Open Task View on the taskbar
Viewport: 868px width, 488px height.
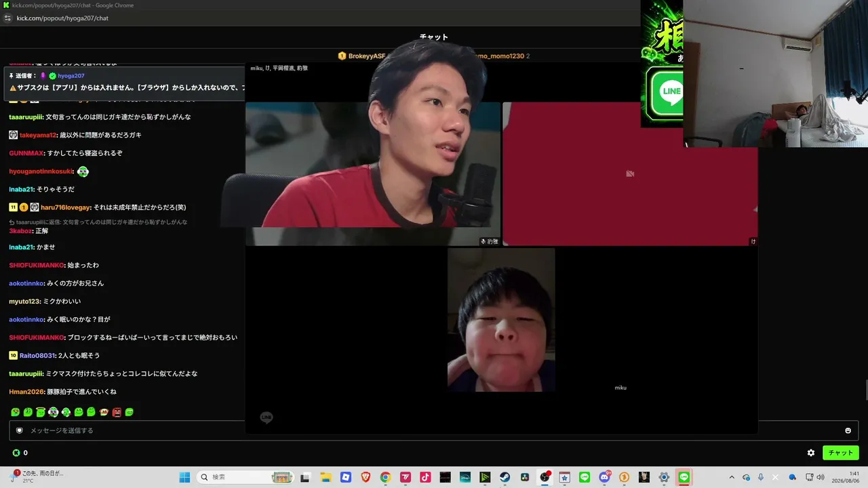click(x=305, y=477)
